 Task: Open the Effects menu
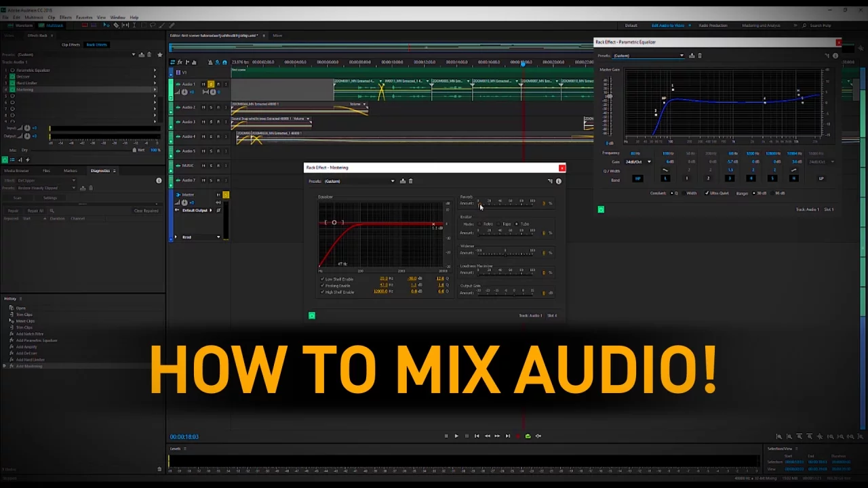(66, 18)
